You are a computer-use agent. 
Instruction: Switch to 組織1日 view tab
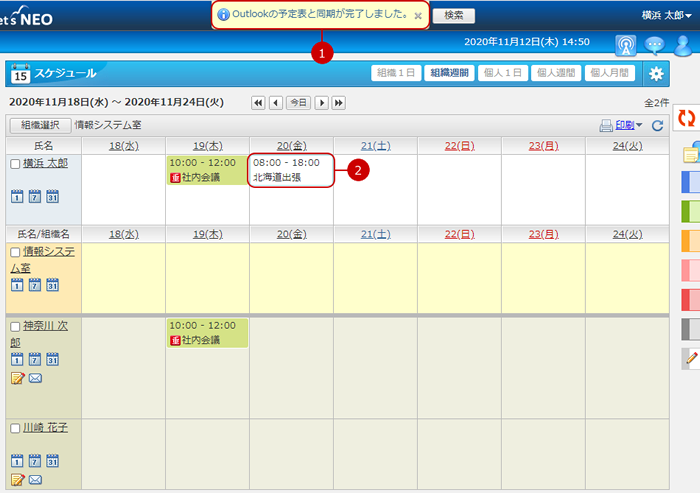(395, 73)
